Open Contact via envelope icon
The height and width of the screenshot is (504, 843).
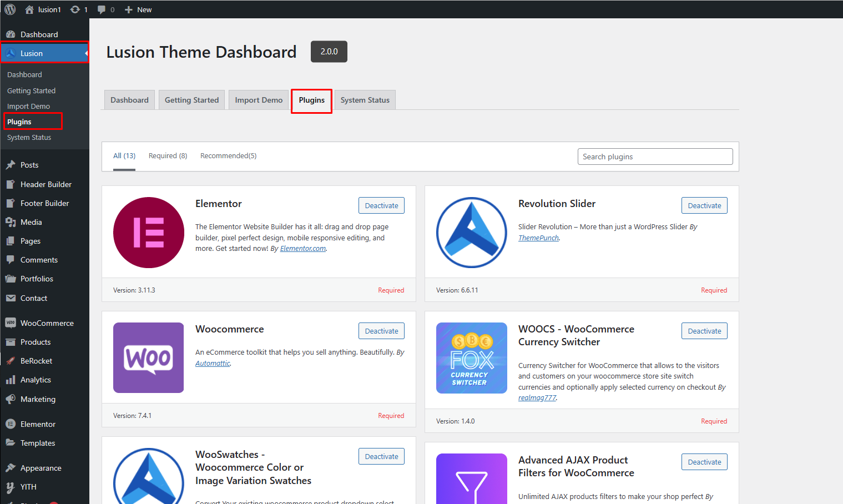coord(11,298)
